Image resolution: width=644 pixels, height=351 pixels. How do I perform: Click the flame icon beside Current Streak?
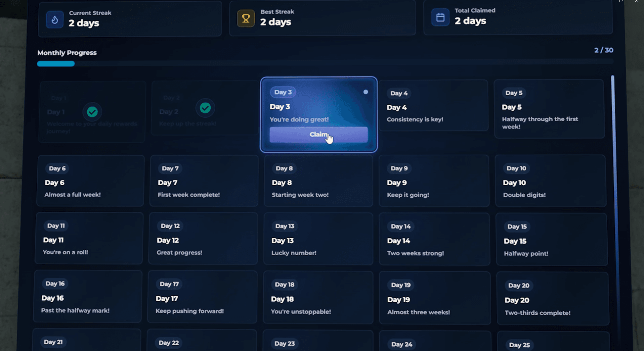[x=55, y=19]
